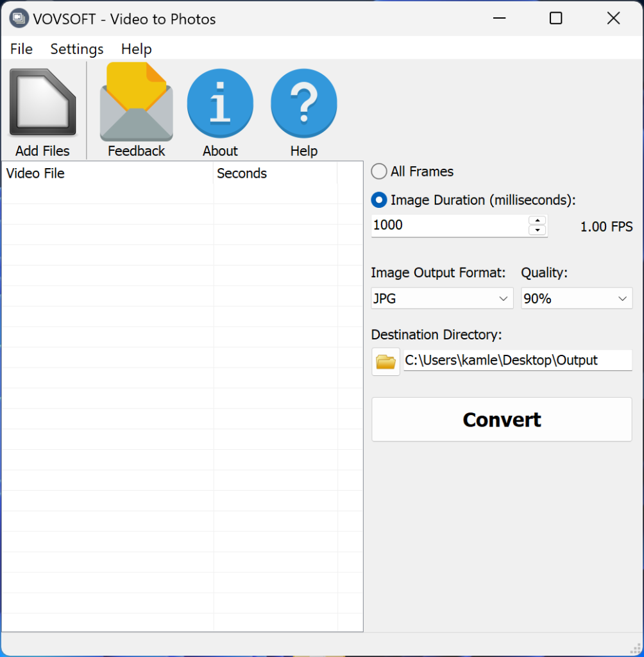Open the Feedback envelope icon
Image resolution: width=644 pixels, height=657 pixels.
click(136, 104)
